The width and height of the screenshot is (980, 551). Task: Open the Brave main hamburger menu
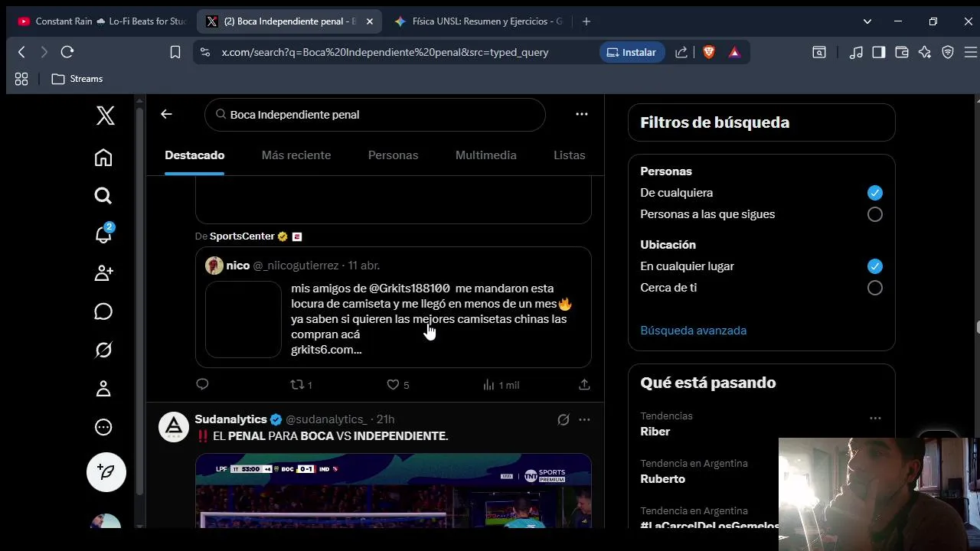coord(971,52)
